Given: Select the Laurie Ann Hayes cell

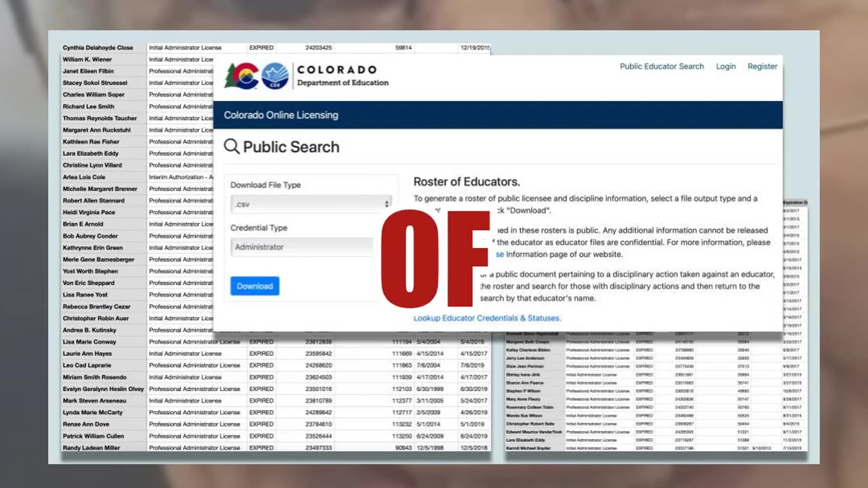Looking at the screenshot, I should point(104,354).
